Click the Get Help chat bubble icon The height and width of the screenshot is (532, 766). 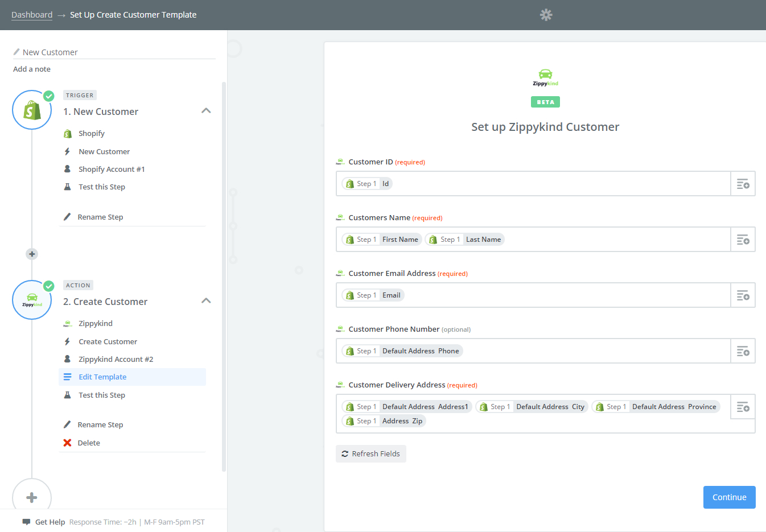pyautogui.click(x=26, y=522)
